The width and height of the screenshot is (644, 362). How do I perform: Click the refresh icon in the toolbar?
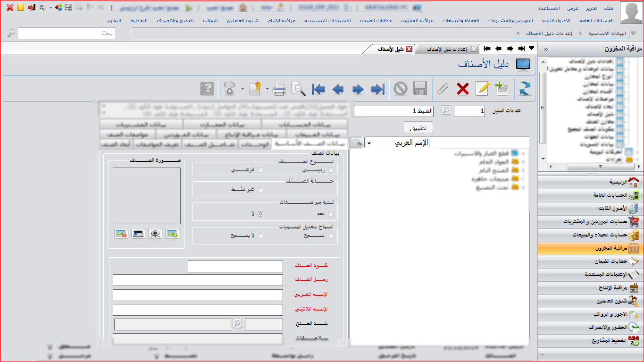[x=525, y=89]
